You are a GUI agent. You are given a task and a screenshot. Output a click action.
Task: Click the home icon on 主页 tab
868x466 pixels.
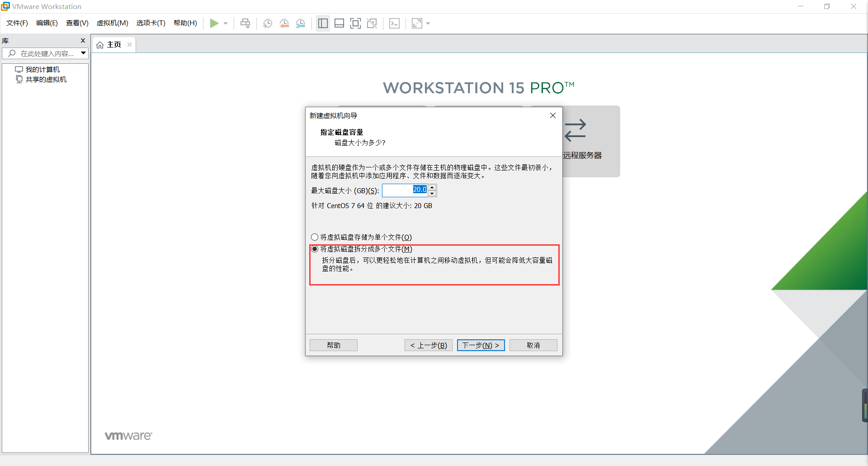(100, 45)
